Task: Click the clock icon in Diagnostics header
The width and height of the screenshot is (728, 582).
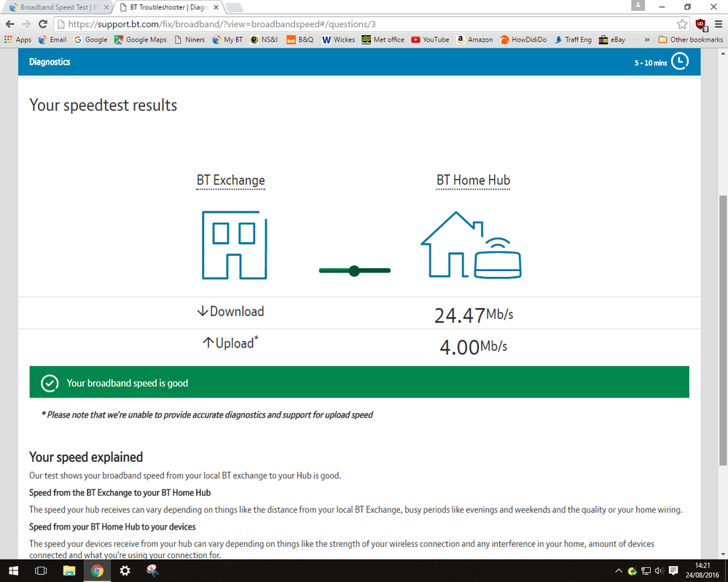Action: tap(680, 61)
